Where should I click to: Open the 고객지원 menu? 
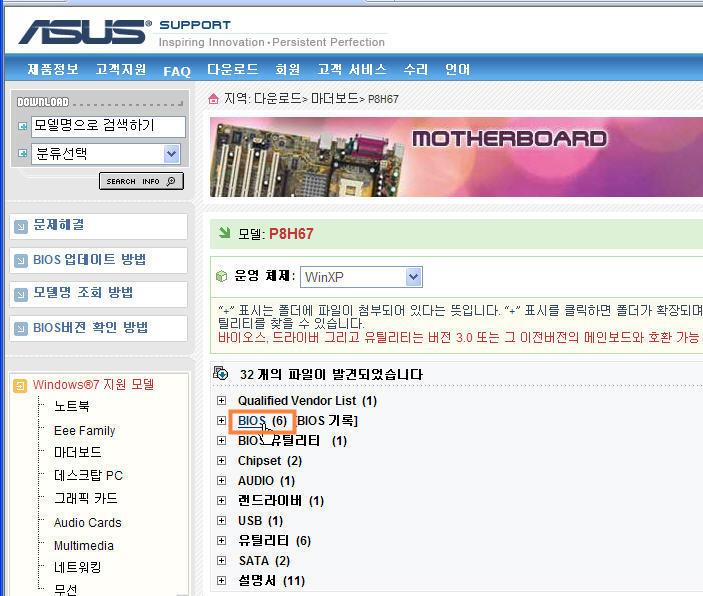coord(121,70)
